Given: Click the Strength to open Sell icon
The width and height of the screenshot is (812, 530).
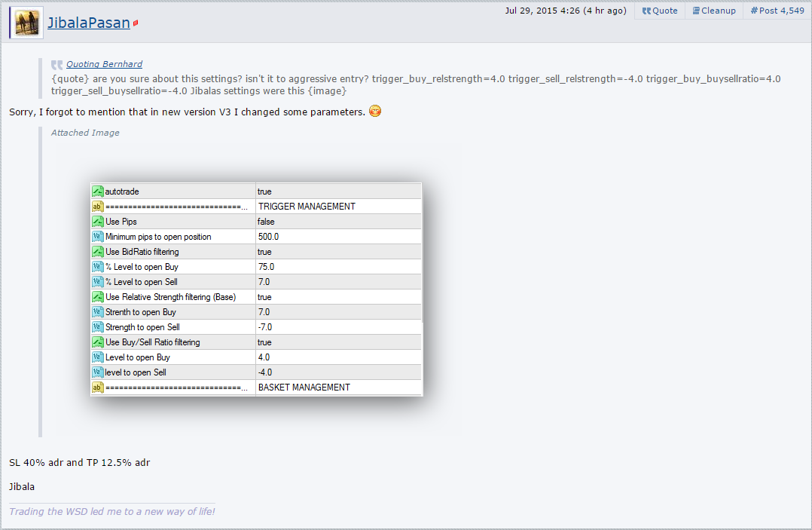Looking at the screenshot, I should pyautogui.click(x=98, y=327).
